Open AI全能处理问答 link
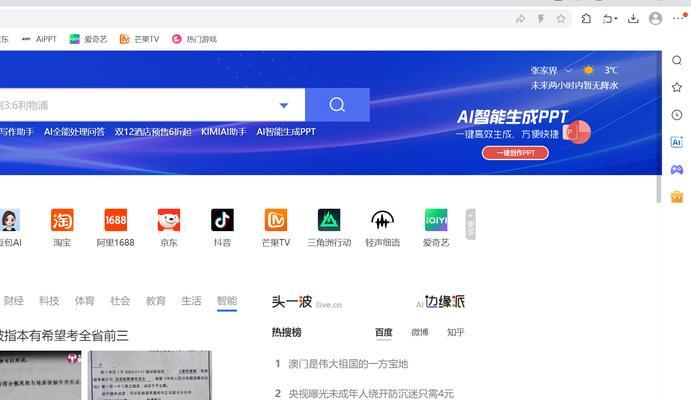This screenshot has height=400, width=691. 74,132
